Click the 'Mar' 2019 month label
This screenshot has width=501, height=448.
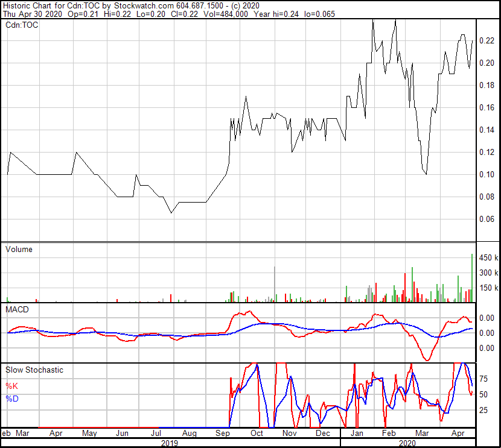pos(22,434)
